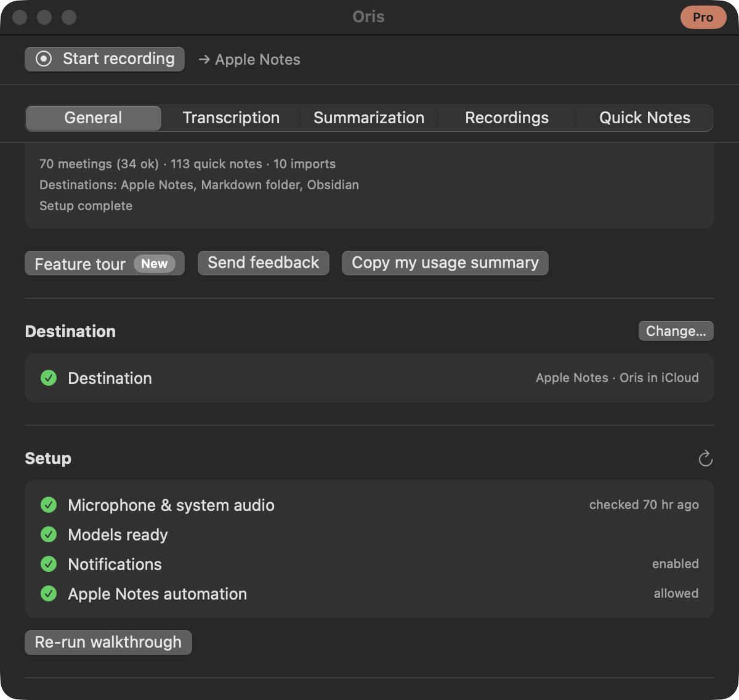Viewport: 739px width, 700px height.
Task: Click 'Microphone & system audio' label
Action: point(171,505)
